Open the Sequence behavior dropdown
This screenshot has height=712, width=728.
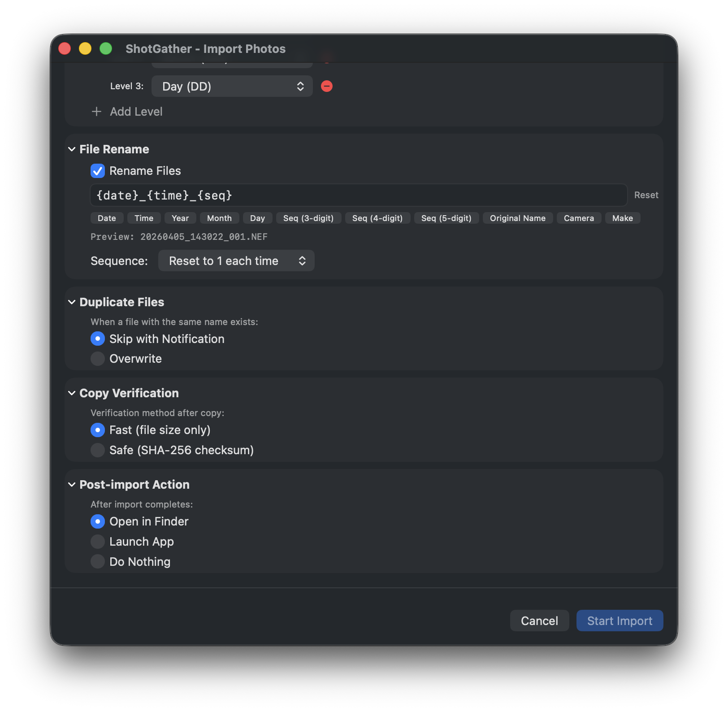point(236,260)
